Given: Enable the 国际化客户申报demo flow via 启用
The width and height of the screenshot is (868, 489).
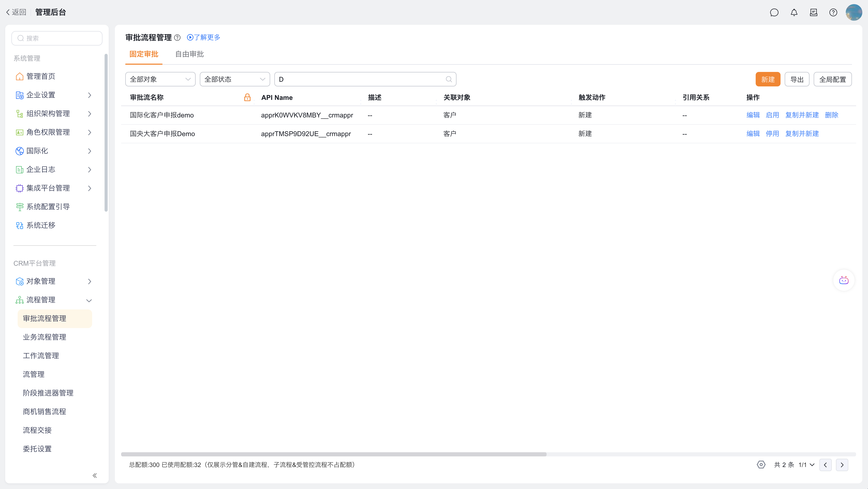Looking at the screenshot, I should coord(772,115).
